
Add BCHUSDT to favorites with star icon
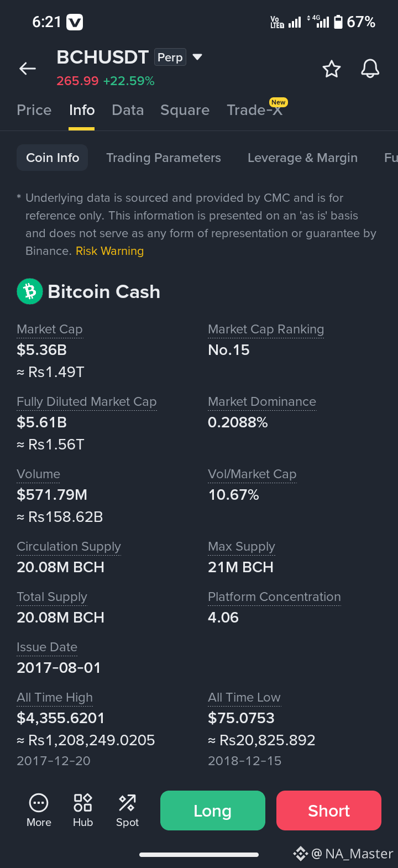[332, 69]
